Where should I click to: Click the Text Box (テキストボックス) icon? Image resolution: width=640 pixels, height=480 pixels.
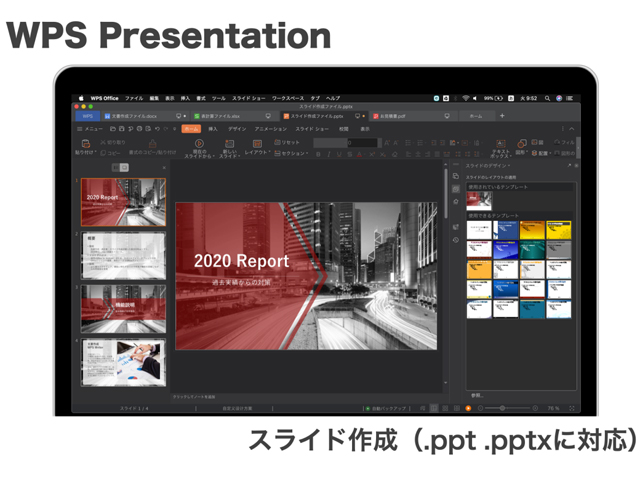(501, 143)
